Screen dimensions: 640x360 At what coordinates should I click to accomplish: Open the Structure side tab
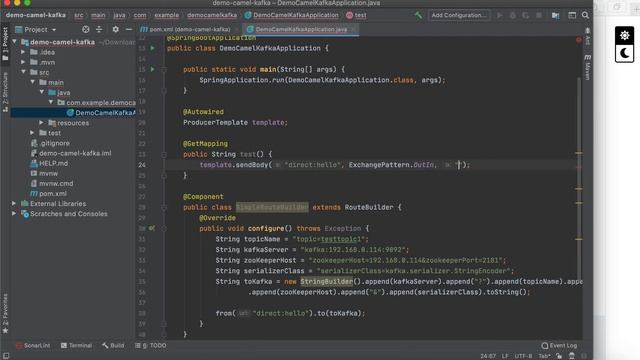pos(5,91)
